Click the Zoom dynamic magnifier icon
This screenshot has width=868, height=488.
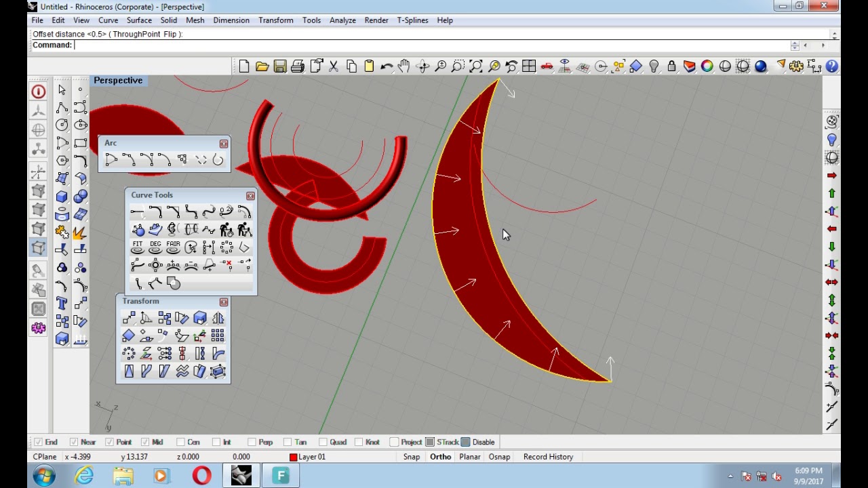click(x=440, y=66)
